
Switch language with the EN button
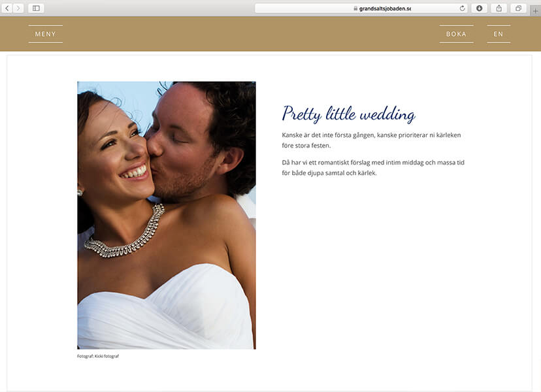pos(499,34)
